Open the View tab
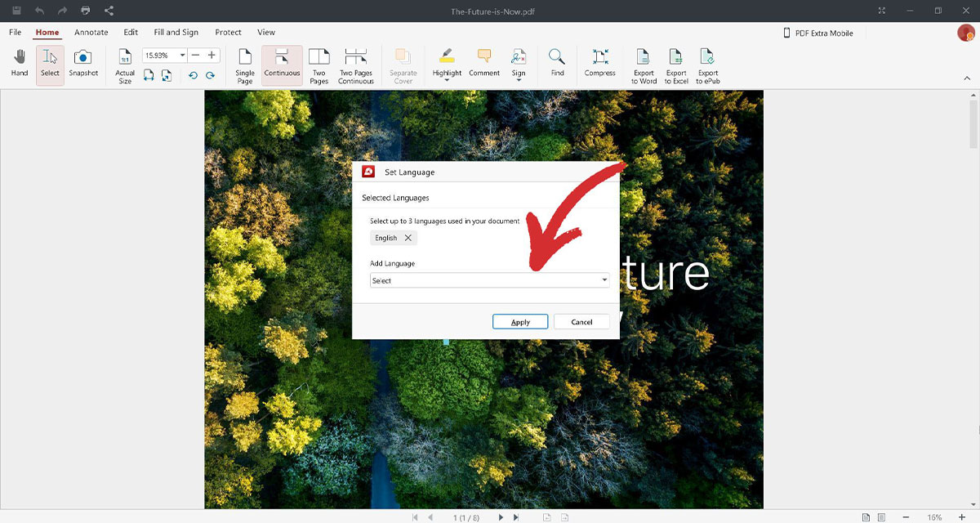980x523 pixels. point(266,33)
